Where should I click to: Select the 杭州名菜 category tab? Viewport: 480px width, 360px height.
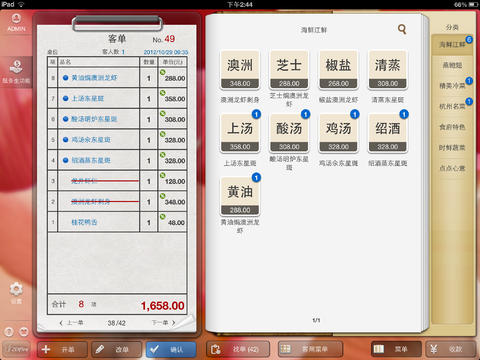click(452, 107)
